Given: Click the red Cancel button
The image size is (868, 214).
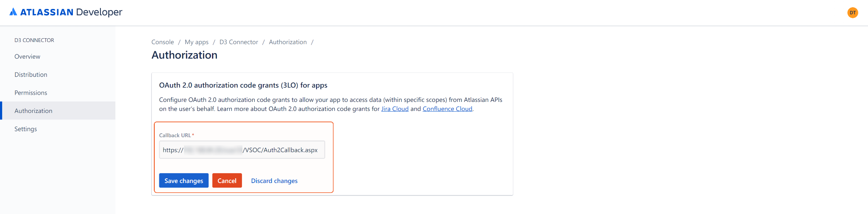Looking at the screenshot, I should (227, 180).
